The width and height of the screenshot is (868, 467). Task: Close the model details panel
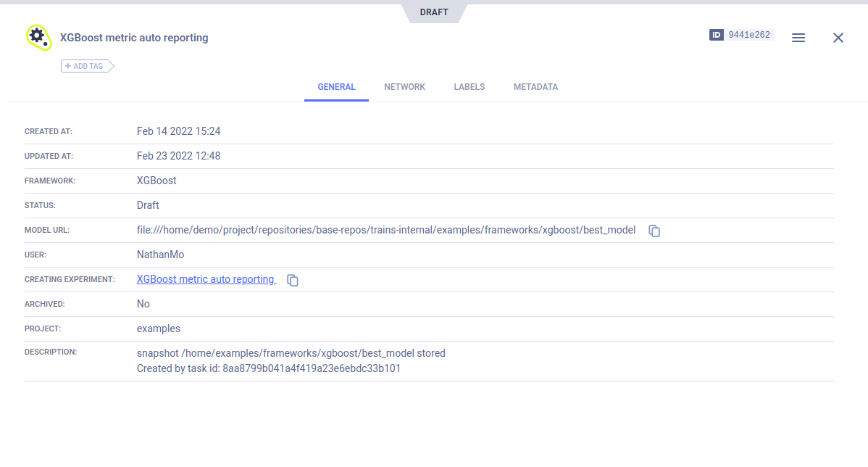(838, 38)
